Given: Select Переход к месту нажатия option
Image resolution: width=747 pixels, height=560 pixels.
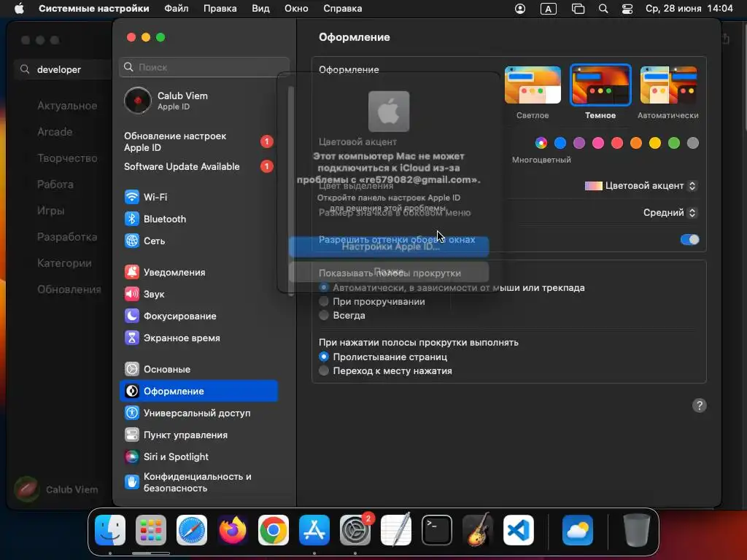Looking at the screenshot, I should pos(324,370).
